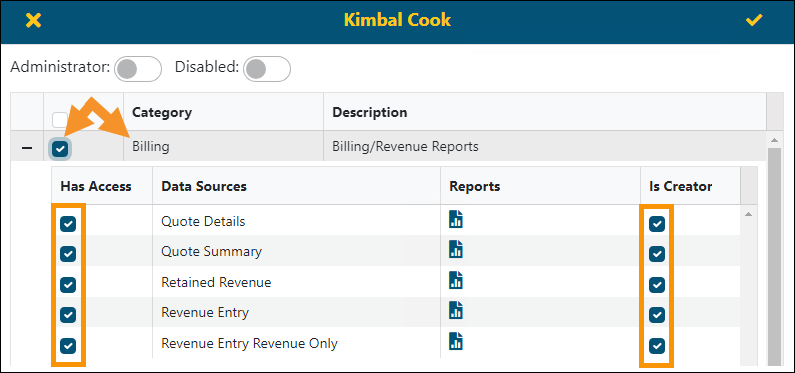Select the Retained Revenue data source
Screen dimensions: 795x373
pos(216,282)
